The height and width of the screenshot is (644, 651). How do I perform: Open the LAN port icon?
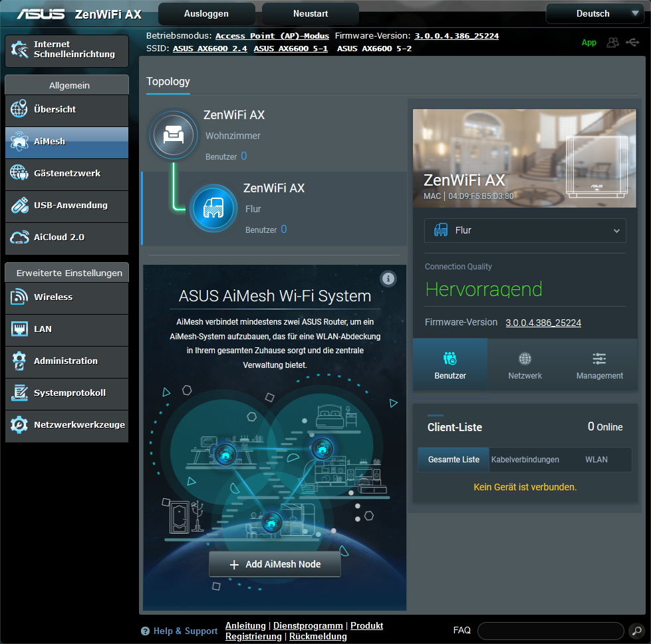pyautogui.click(x=19, y=329)
